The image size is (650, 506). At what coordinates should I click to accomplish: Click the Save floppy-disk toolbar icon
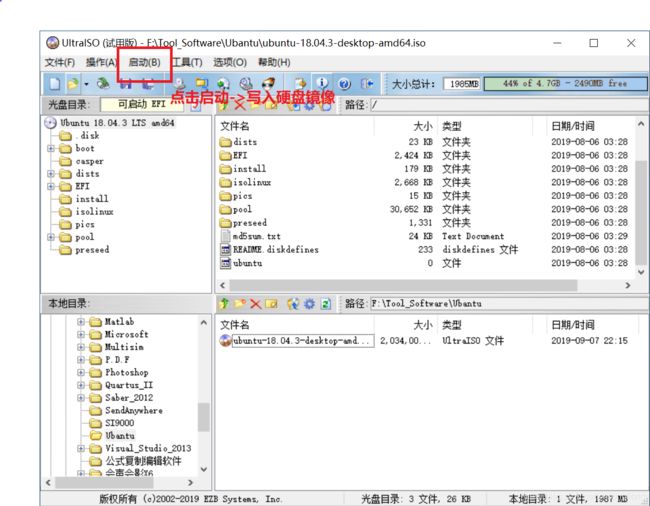(126, 85)
